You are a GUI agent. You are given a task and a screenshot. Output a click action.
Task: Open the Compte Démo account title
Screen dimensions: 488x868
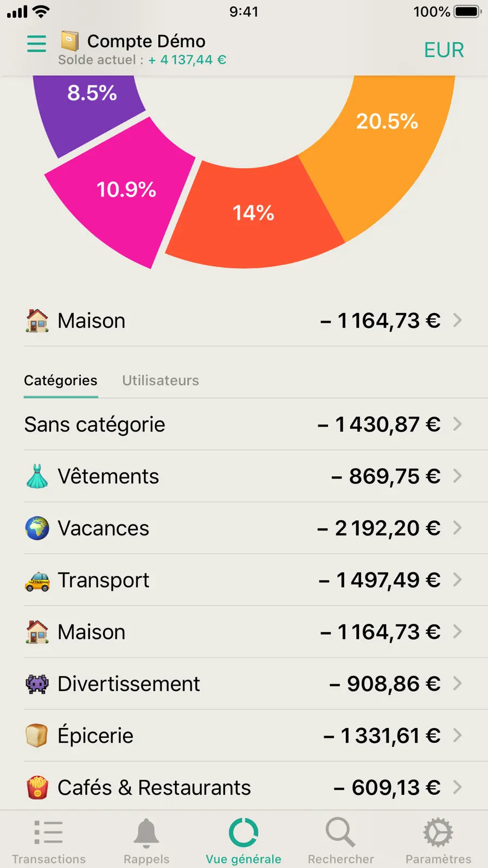click(x=146, y=41)
